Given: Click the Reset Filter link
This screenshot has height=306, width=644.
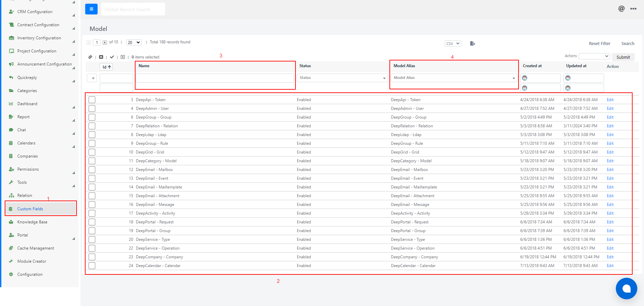Looking at the screenshot, I should [x=600, y=44].
